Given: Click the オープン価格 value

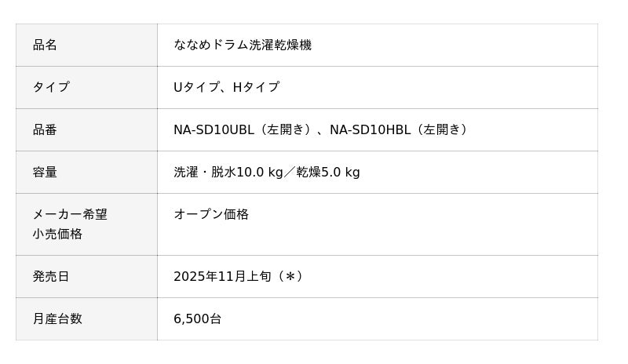Looking at the screenshot, I should 210,215.
